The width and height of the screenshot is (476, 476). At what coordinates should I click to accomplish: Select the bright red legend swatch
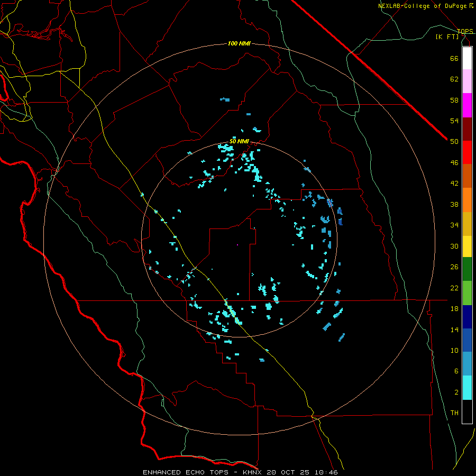[x=467, y=152]
